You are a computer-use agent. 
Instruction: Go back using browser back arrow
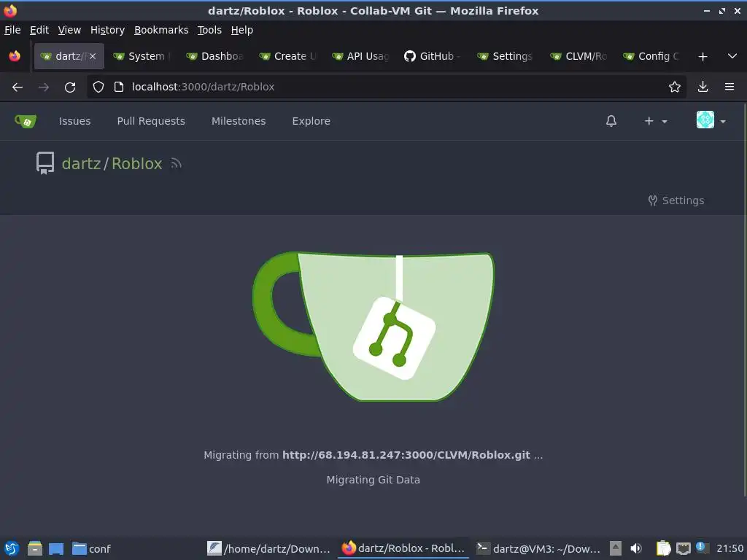(x=18, y=87)
